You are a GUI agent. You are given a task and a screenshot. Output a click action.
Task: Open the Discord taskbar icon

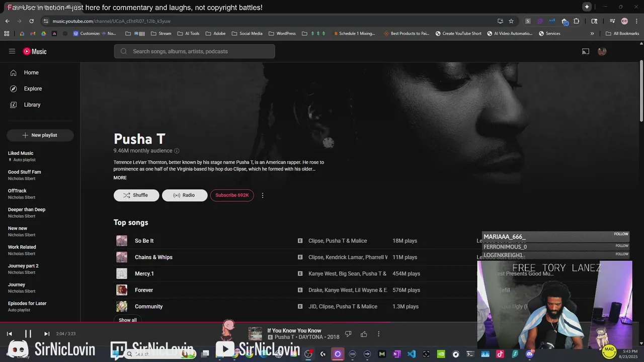coord(529,354)
